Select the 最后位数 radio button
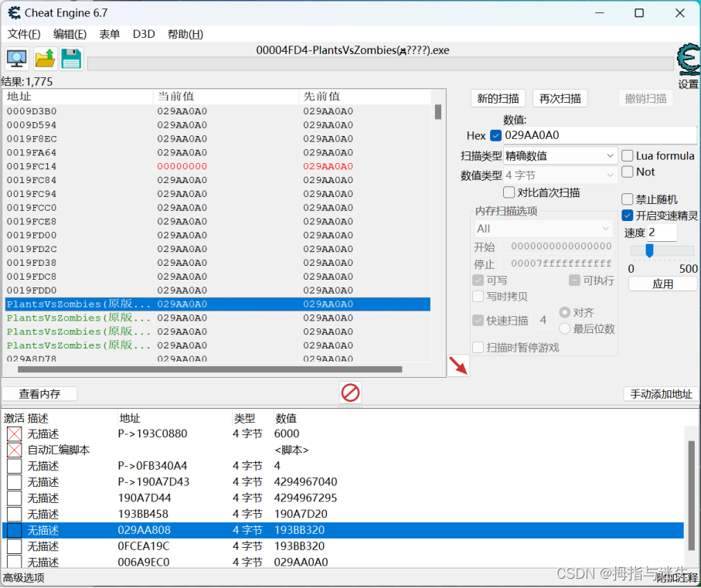This screenshot has height=588, width=701. (565, 328)
